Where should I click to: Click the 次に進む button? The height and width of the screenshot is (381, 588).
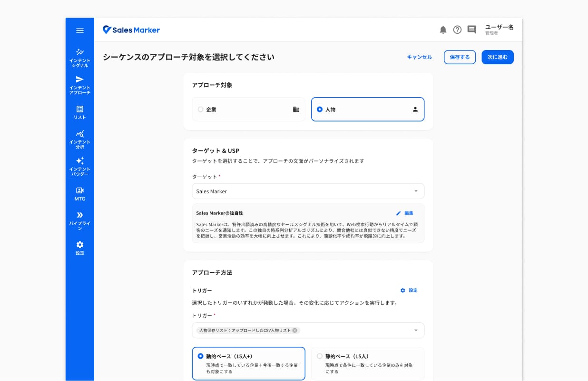[498, 57]
